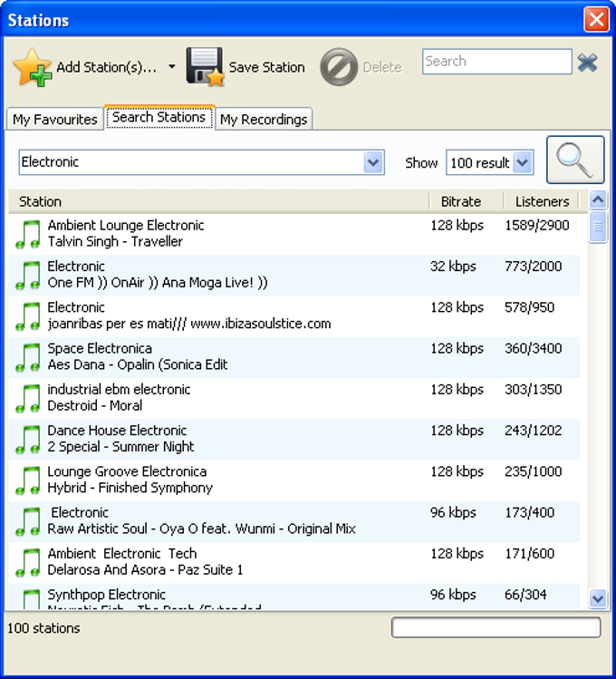Click into the Search text field
This screenshot has width=616, height=679.
pos(497,62)
